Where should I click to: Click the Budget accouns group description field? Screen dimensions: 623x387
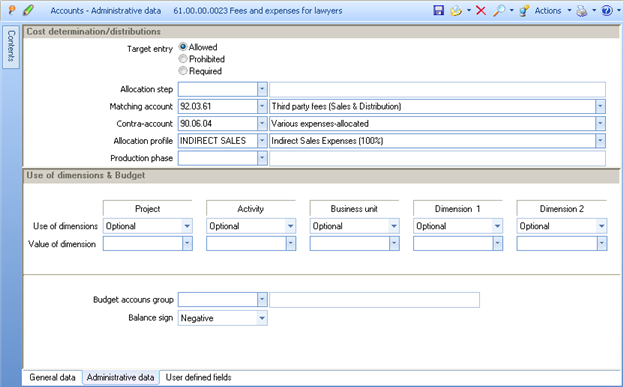(x=374, y=300)
